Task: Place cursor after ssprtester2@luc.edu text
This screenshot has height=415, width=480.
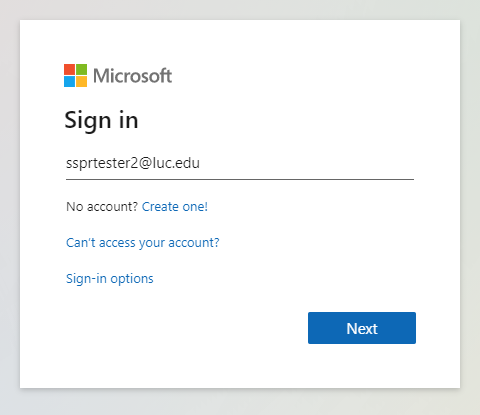Action: coord(201,163)
